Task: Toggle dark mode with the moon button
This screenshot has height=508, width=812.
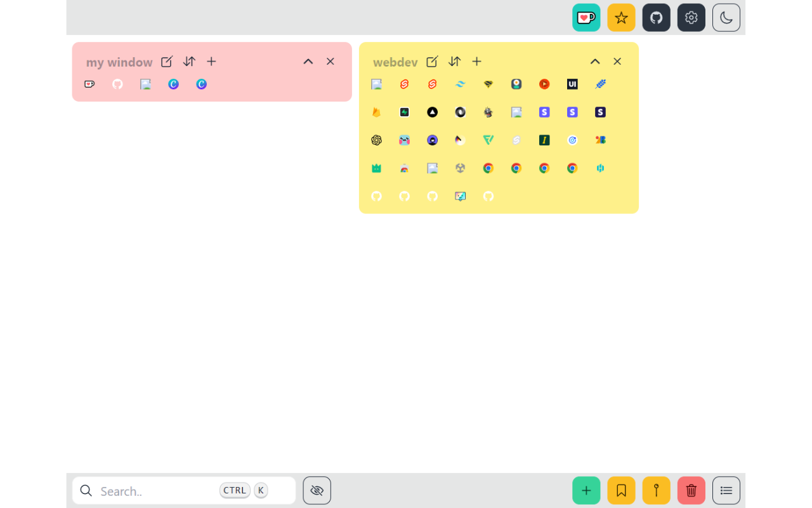Action: [726, 17]
